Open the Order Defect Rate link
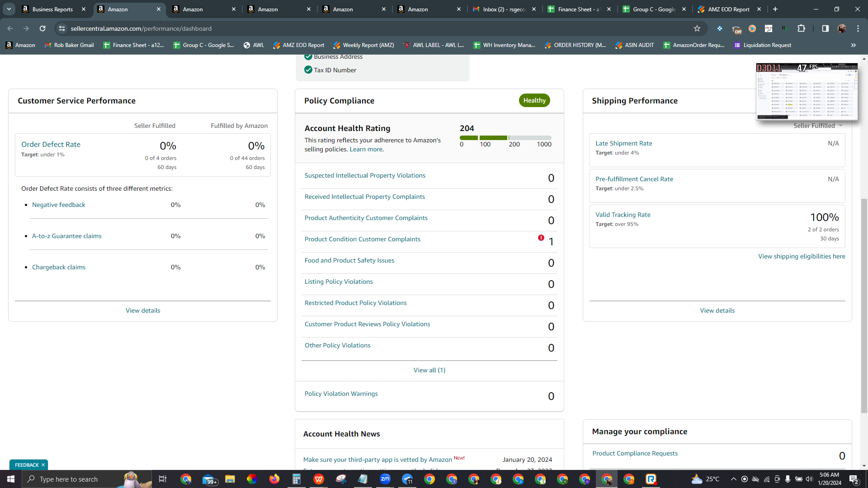 51,145
